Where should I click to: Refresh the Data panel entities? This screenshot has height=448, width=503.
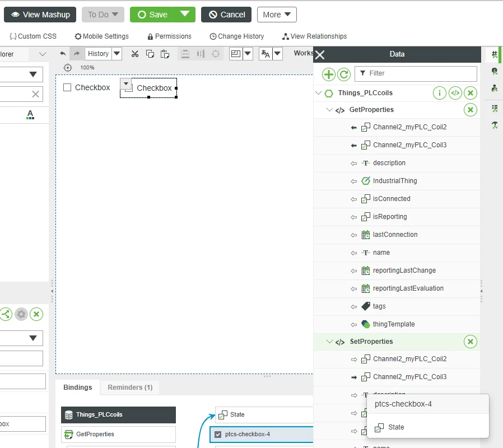click(x=344, y=74)
